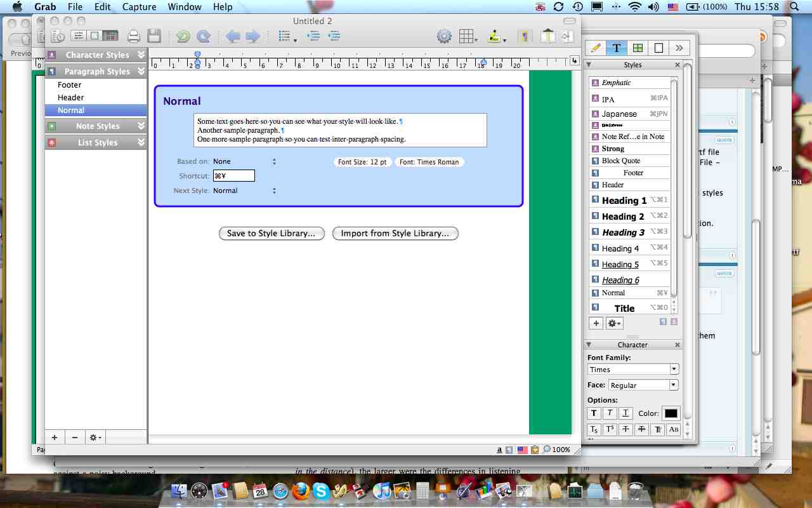
Task: Enable Italic in the Character Options
Action: click(609, 413)
